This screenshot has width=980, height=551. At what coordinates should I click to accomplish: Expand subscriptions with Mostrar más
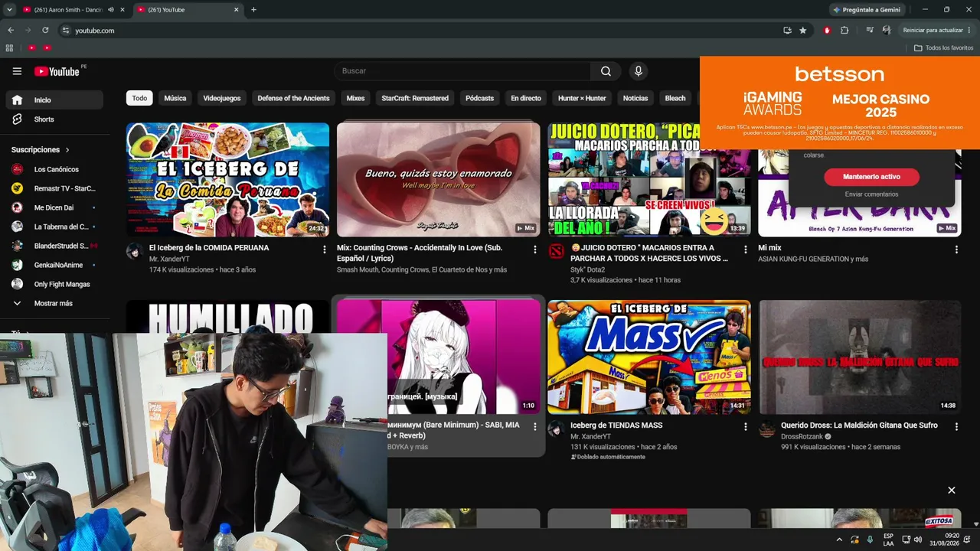click(x=54, y=303)
